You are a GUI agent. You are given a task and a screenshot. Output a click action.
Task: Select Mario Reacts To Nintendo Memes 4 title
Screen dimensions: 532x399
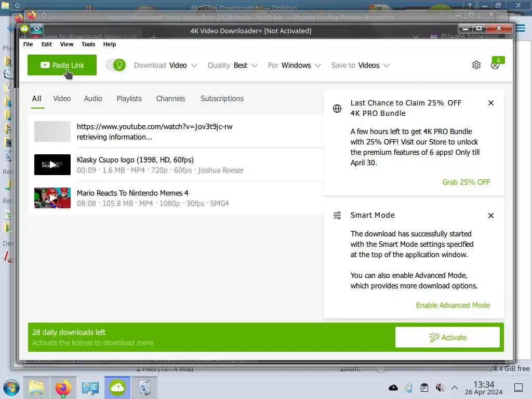(x=132, y=193)
